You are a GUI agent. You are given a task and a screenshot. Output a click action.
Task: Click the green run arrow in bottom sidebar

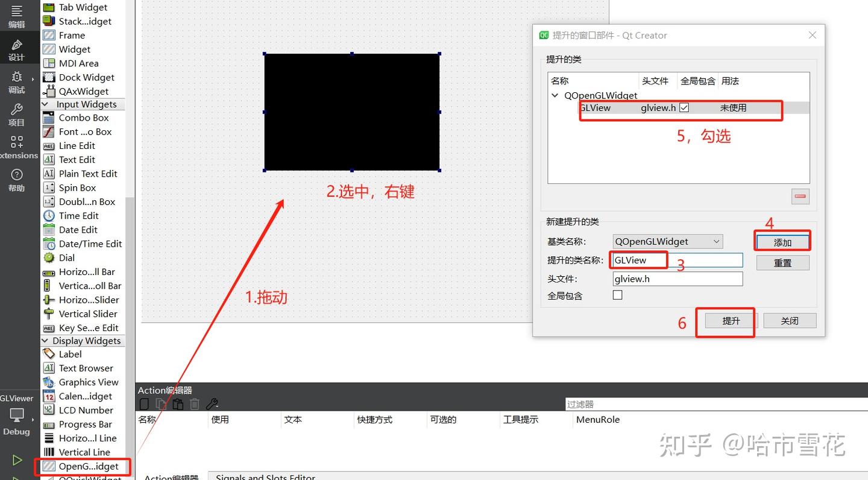click(x=17, y=458)
